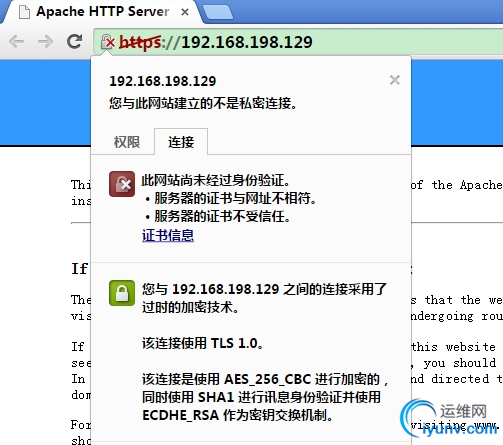This screenshot has height=445, width=503.
Task: Click text 服务器的证书与网址不相符
Action: [x=235, y=198]
